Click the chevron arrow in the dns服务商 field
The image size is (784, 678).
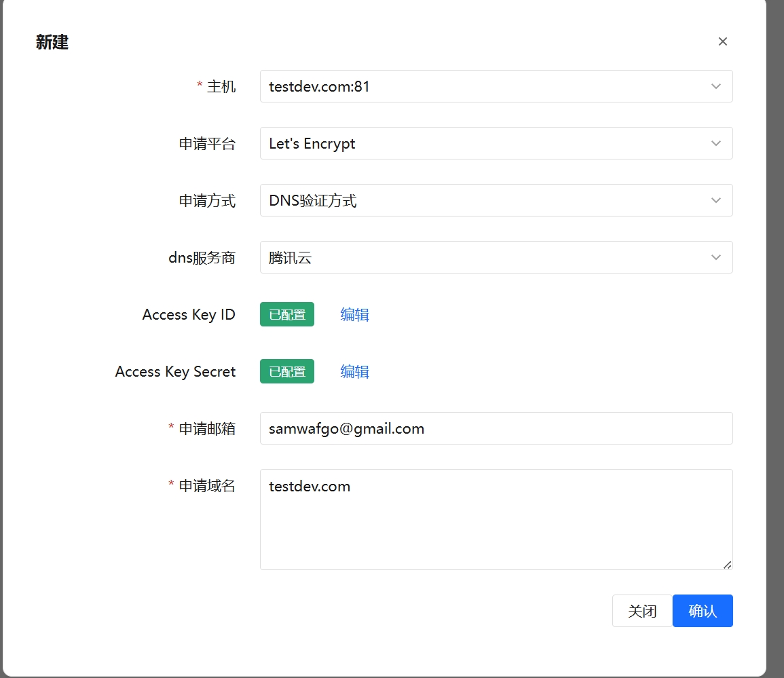[715, 257]
